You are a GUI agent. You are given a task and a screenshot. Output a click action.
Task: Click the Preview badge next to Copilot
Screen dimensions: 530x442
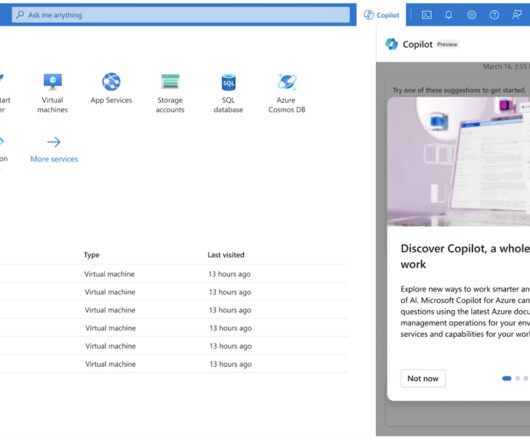click(447, 44)
